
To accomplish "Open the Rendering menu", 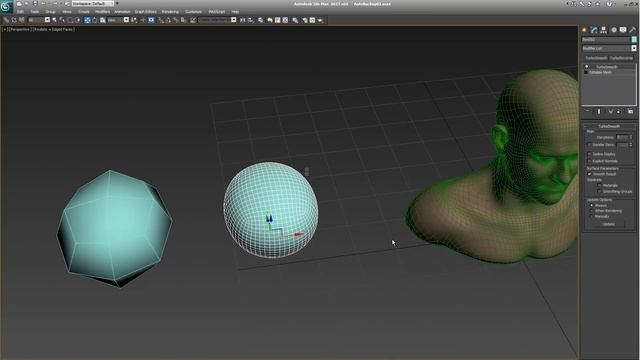I will click(170, 12).
